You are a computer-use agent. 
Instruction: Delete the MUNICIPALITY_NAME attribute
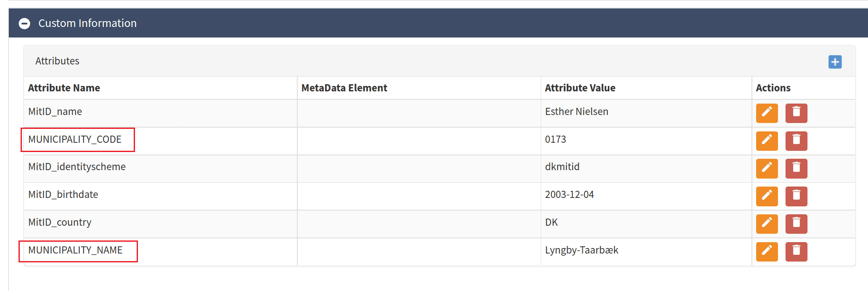point(796,251)
